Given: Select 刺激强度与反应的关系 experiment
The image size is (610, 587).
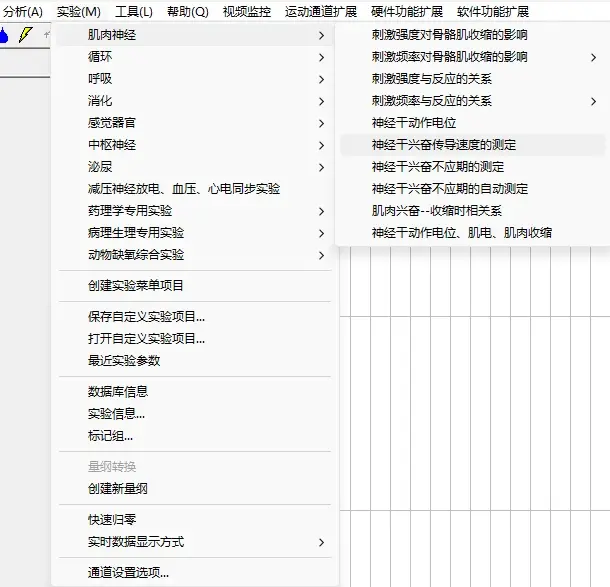Looking at the screenshot, I should coord(431,79).
